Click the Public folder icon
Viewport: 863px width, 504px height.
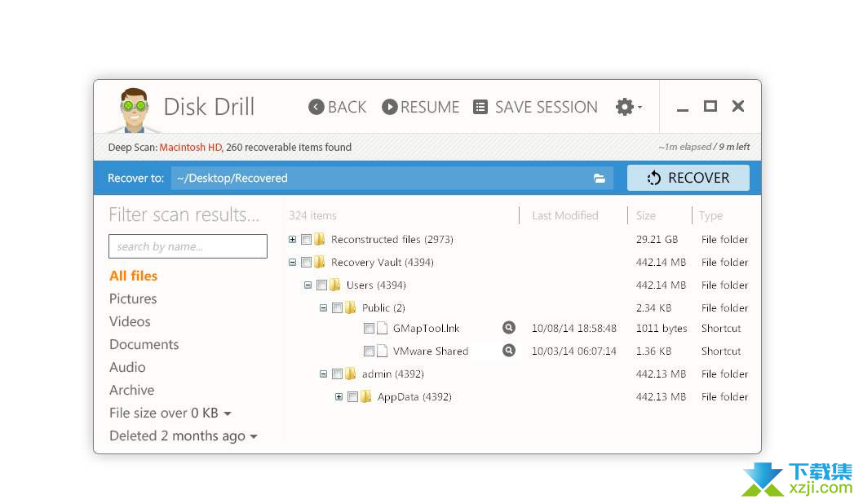coord(350,308)
